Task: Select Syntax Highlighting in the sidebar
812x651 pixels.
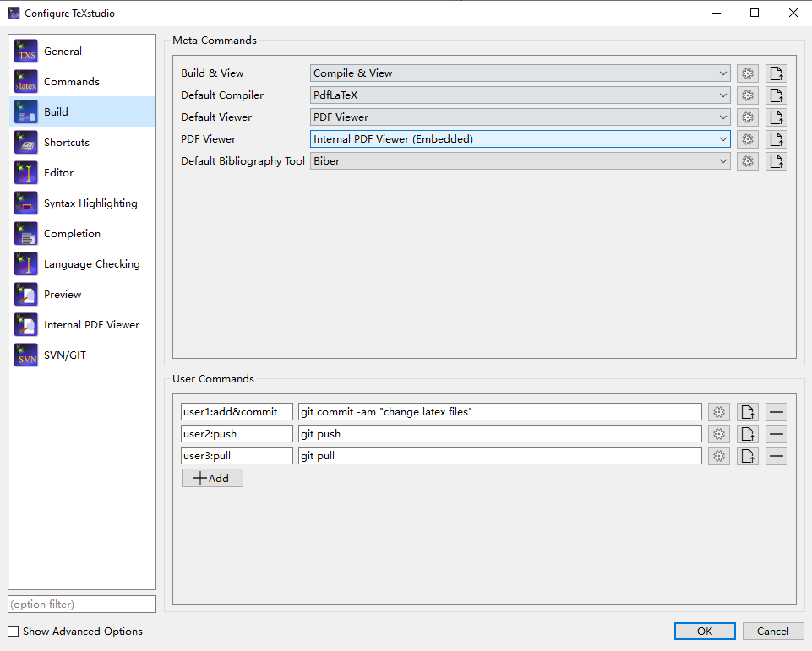Action: [x=90, y=203]
